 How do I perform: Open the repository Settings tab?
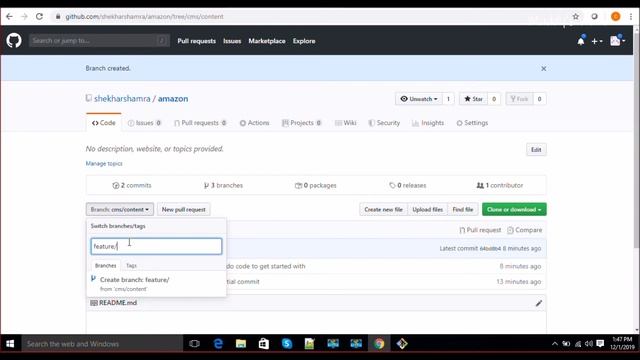pyautogui.click(x=472, y=123)
